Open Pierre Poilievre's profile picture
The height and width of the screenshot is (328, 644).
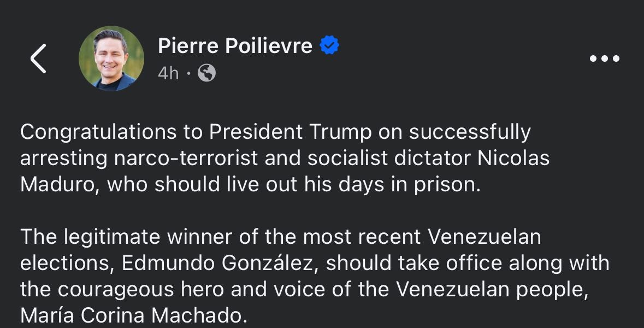[111, 58]
